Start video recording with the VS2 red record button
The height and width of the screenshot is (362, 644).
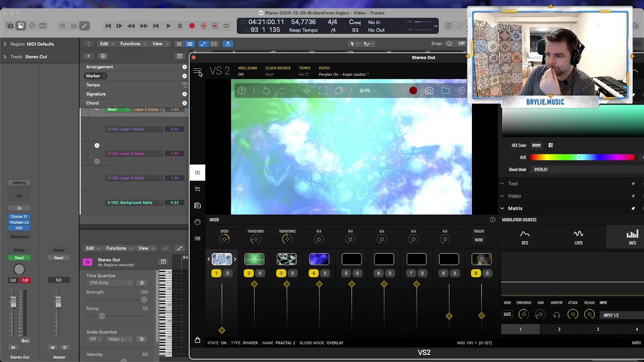coord(413,90)
